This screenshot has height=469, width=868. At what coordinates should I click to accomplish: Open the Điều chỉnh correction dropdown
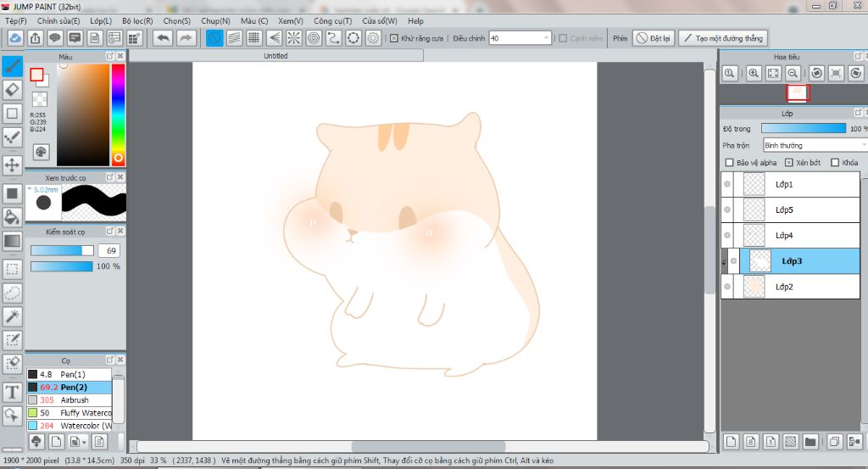(520, 38)
